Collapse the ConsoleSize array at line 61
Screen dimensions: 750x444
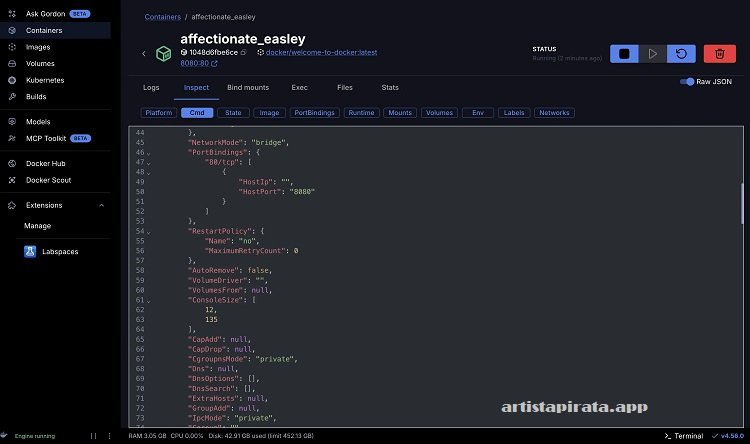tap(148, 301)
